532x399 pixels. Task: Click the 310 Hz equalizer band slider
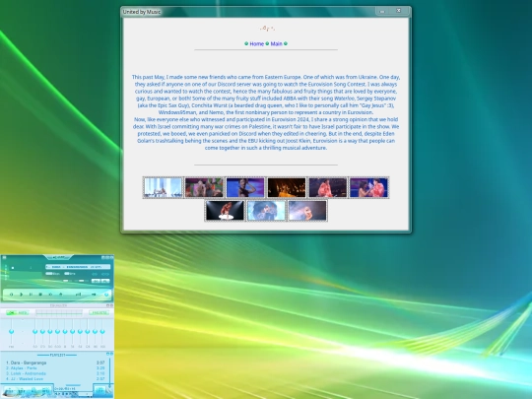point(50,331)
